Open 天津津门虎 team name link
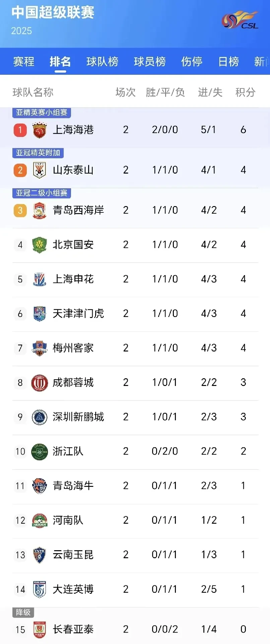270x644 pixels. (x=78, y=314)
